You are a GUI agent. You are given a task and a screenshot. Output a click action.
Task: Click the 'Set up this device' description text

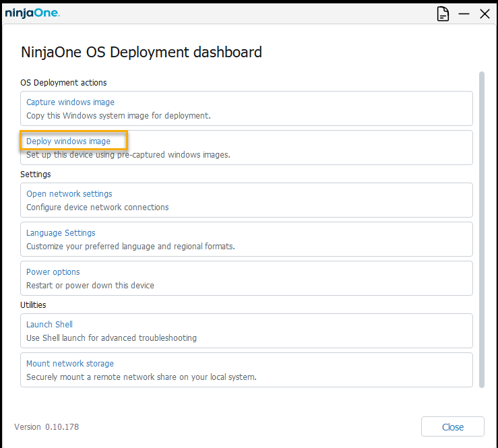128,155
